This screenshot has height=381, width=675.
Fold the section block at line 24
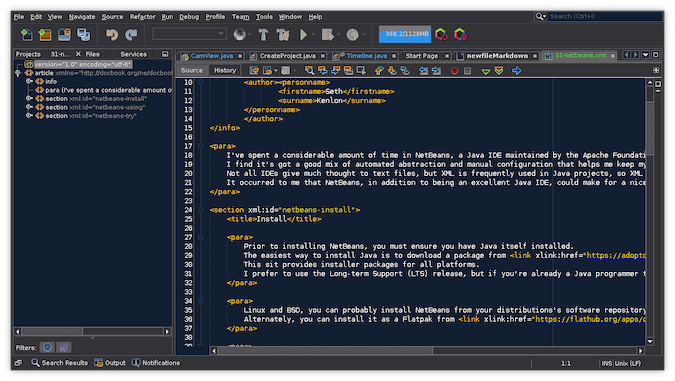pos(201,210)
